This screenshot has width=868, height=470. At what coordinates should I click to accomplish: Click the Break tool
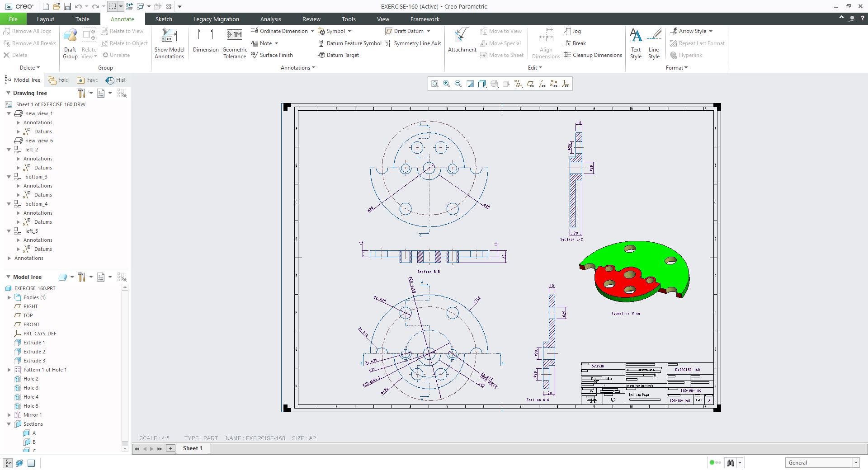575,43
